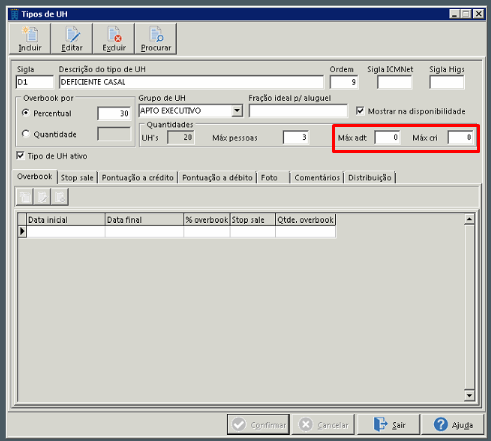
Task: Click the Sigla ICMNet input field
Action: point(394,82)
